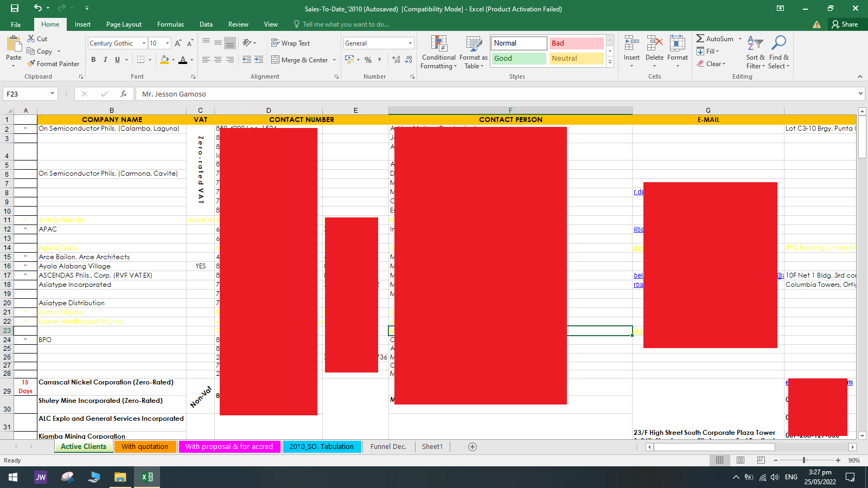Image resolution: width=868 pixels, height=488 pixels.
Task: Add a new sheet with plus button
Action: click(473, 447)
